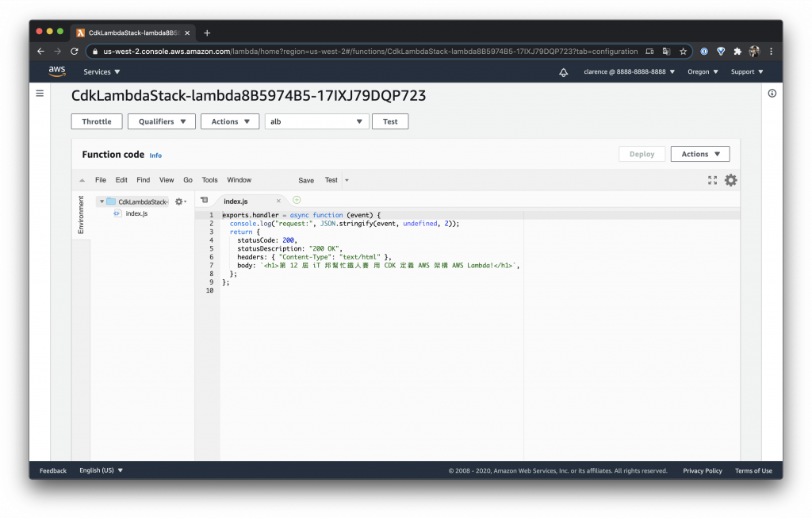Open the environment settings gear in the file tree
The width and height of the screenshot is (812, 518).
[180, 201]
